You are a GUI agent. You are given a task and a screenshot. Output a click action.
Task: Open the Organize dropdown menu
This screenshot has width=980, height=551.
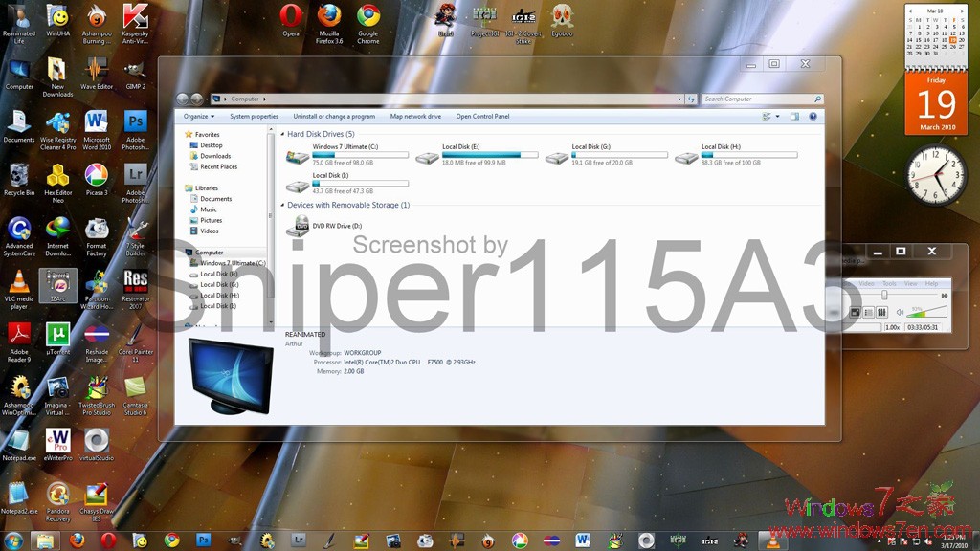pyautogui.click(x=198, y=116)
